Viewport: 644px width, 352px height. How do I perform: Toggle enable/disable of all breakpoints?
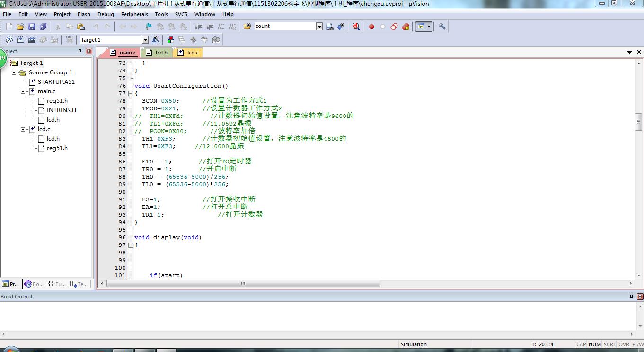tap(394, 27)
